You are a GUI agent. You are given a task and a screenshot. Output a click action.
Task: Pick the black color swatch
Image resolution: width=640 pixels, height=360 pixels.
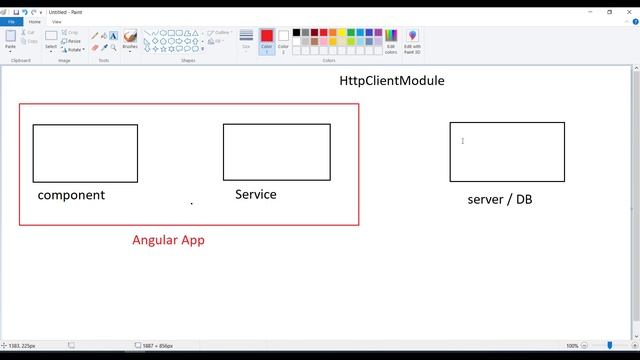(x=297, y=33)
